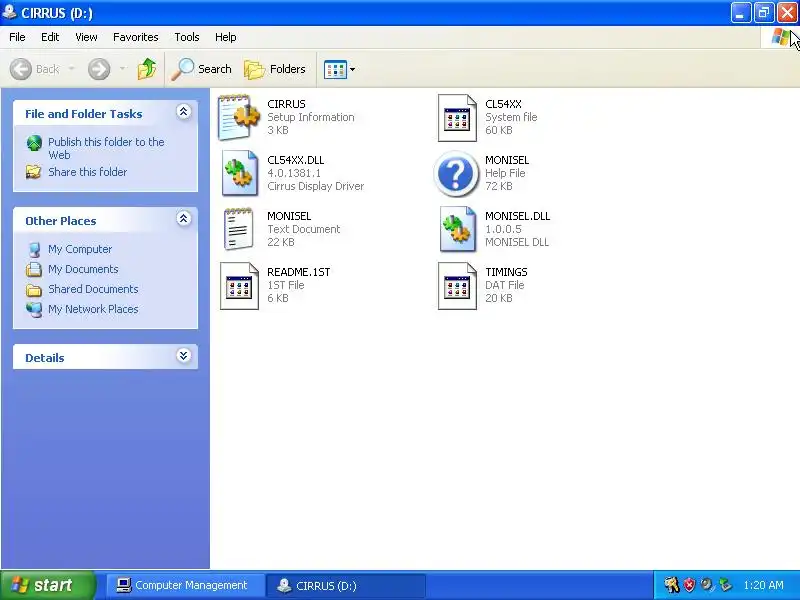This screenshot has height=600, width=800.
Task: Open the View menu
Action: (x=86, y=37)
